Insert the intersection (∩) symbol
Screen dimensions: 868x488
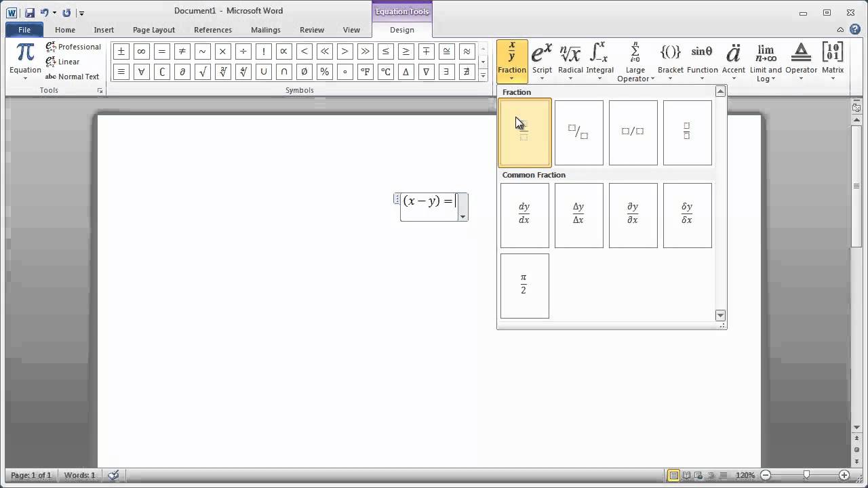(x=283, y=71)
